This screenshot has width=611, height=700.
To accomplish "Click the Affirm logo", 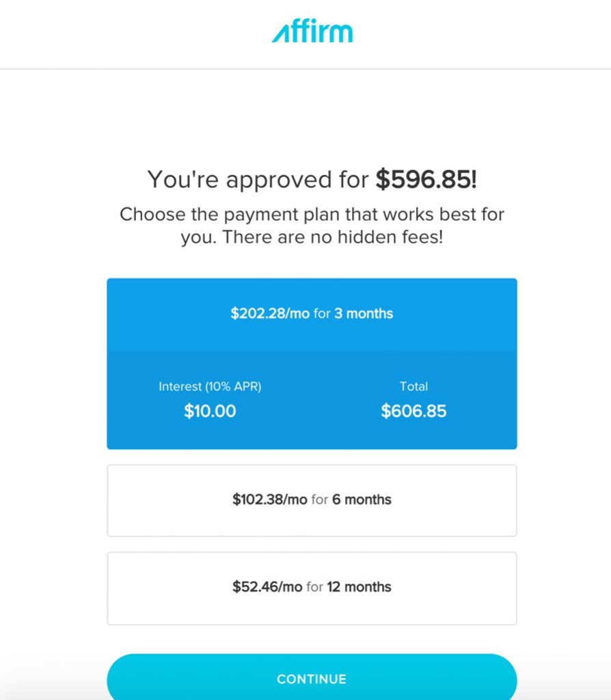I will [312, 31].
